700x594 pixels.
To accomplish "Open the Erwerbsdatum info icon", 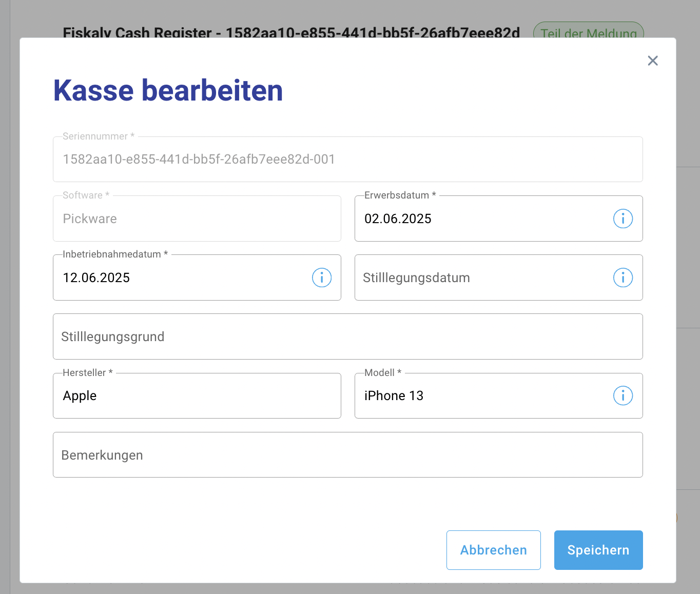I will coord(623,219).
